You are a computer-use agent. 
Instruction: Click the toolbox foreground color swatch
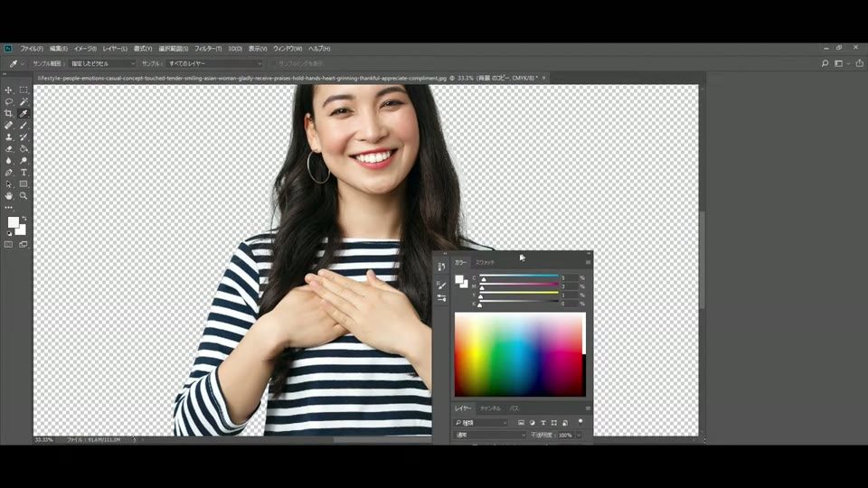pyautogui.click(x=12, y=221)
